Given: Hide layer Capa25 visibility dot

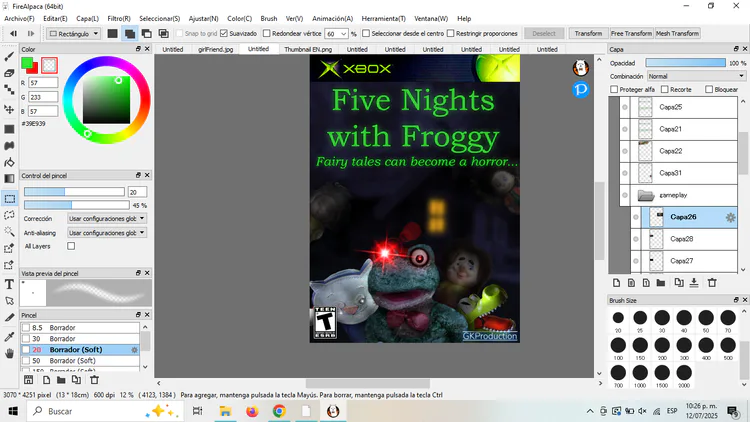Looking at the screenshot, I should [625, 107].
